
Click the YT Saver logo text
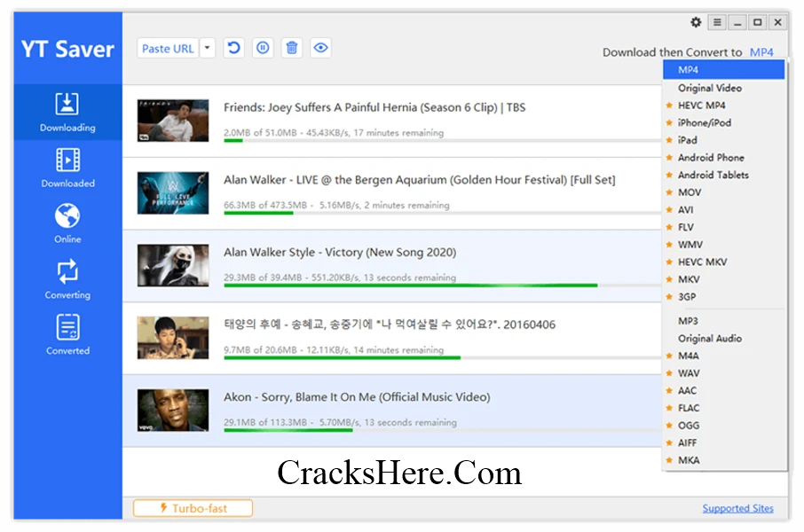(67, 49)
